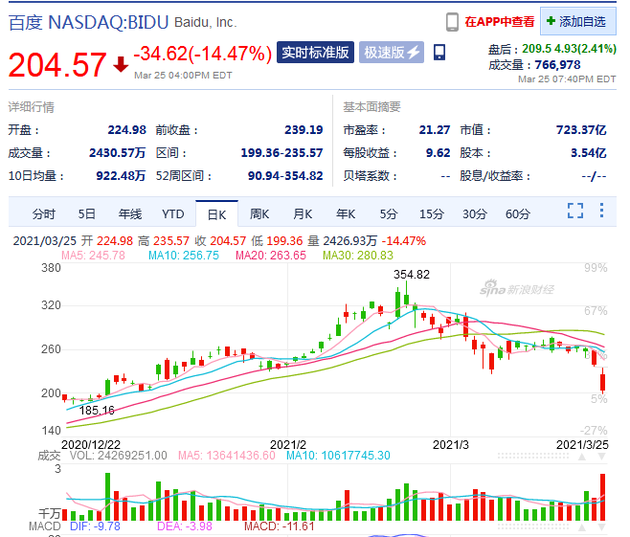
Task: Select the 日K tab
Action: click(x=217, y=214)
